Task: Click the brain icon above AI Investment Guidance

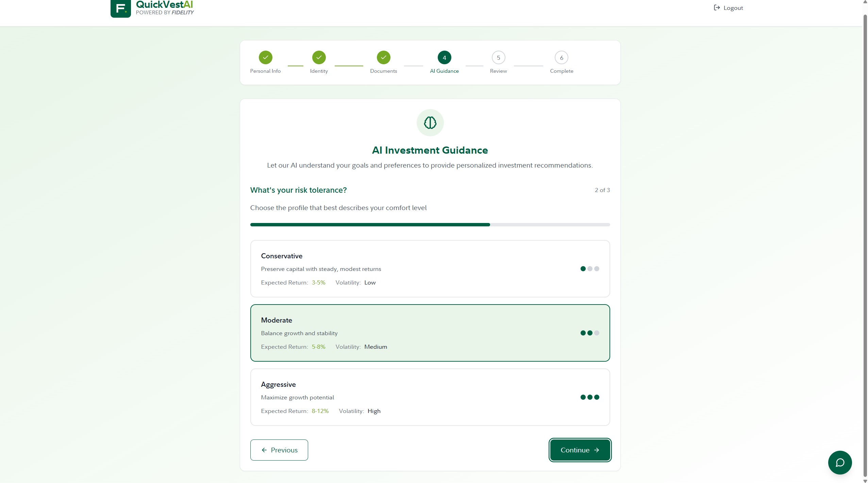Action: pyautogui.click(x=430, y=123)
